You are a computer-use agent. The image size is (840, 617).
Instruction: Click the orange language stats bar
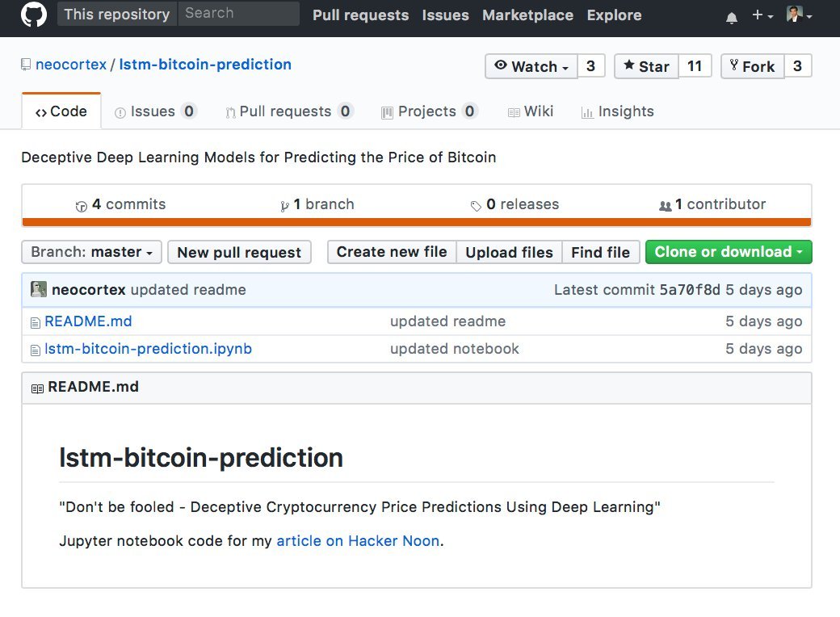(x=417, y=222)
